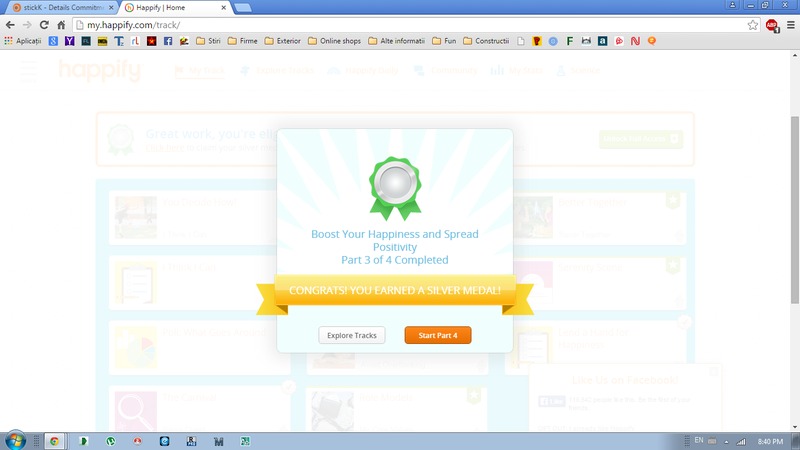Open the Aplicații apps shortcut

[22, 41]
